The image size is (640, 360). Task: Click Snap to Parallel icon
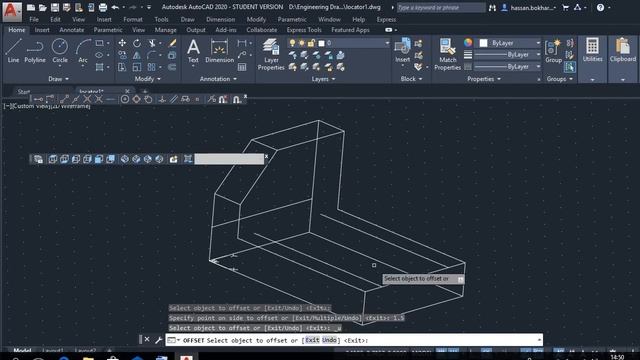click(x=174, y=99)
